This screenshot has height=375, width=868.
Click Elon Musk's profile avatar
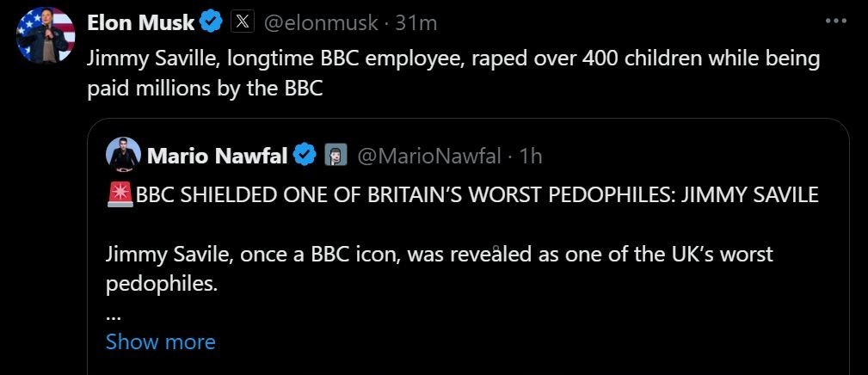pyautogui.click(x=44, y=34)
